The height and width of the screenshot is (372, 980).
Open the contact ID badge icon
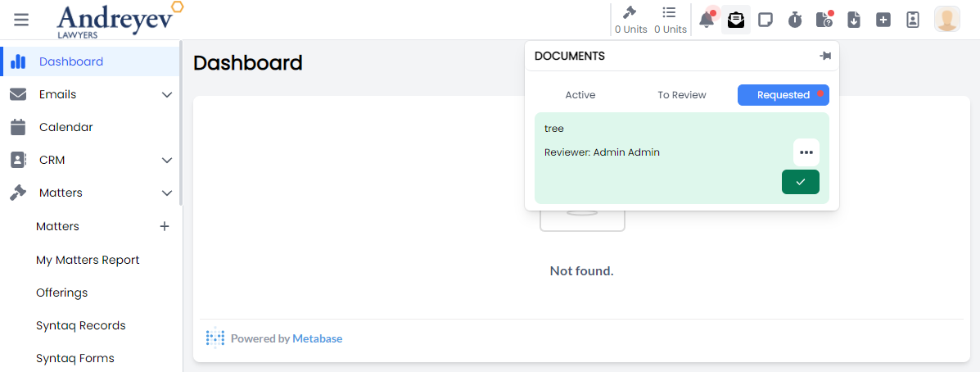click(x=913, y=20)
